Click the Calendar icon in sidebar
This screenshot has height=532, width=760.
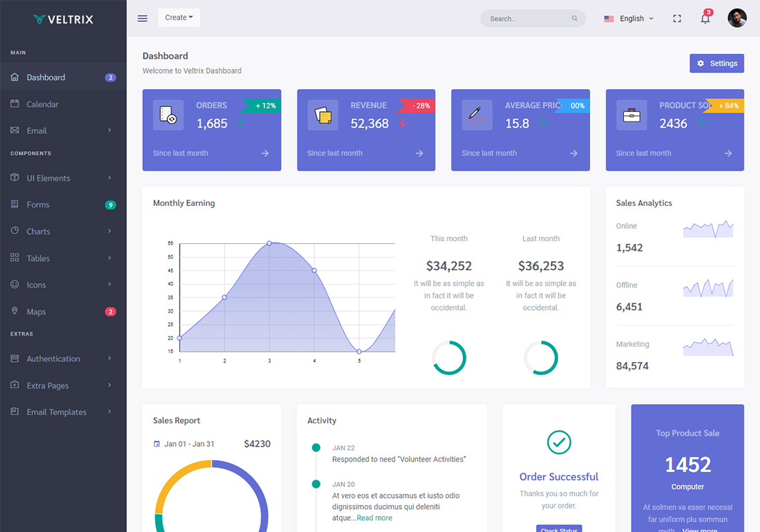[x=15, y=104]
